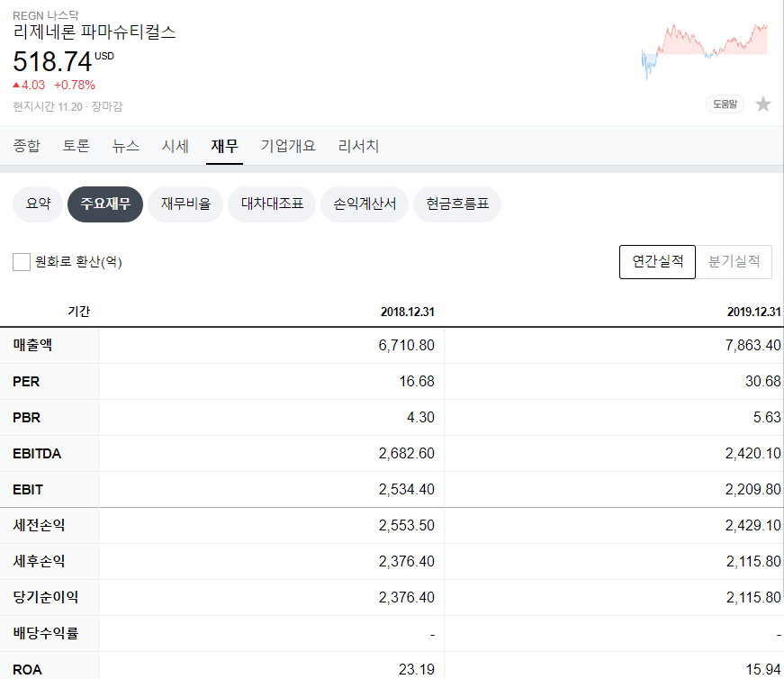The width and height of the screenshot is (784, 679).
Task: Select the 요약 sub-tab pill
Action: (38, 204)
